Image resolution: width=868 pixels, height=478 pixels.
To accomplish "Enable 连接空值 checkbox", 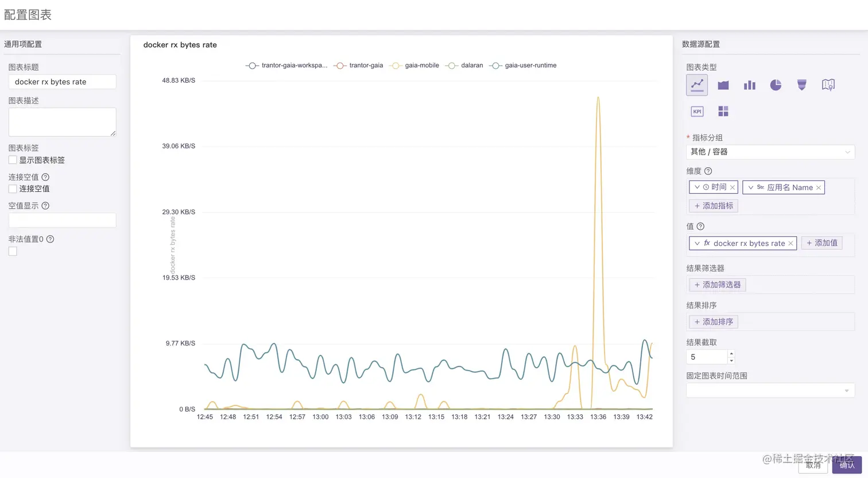I will [x=13, y=188].
